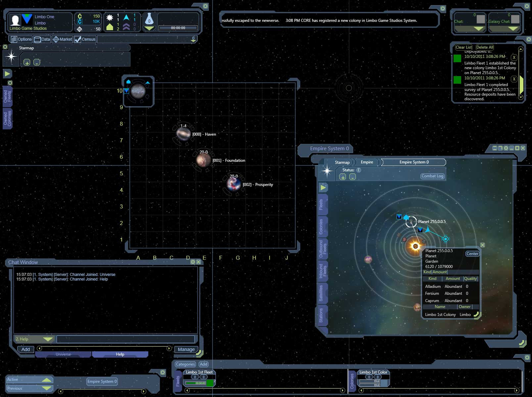Toggle the Starmap panel circle button
Screen dimensions: 532x397
(5, 47)
